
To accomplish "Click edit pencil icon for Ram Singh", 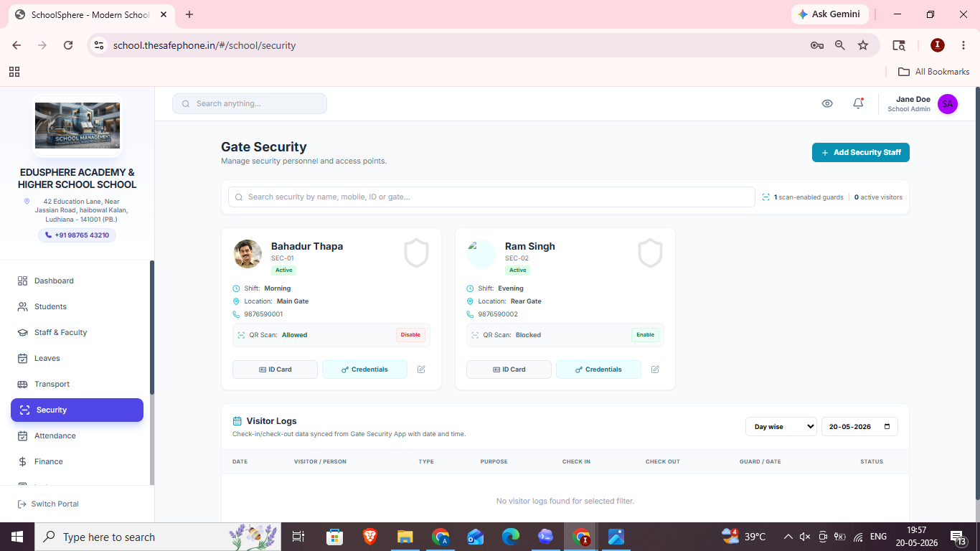I will pos(655,369).
